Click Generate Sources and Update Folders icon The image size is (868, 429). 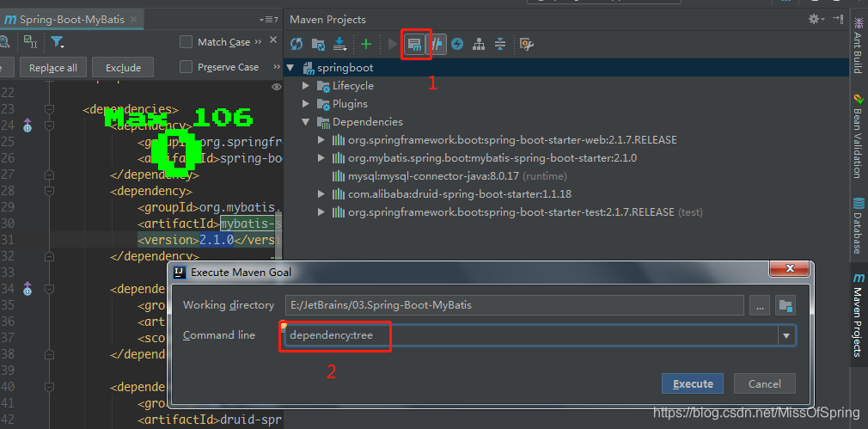click(318, 45)
